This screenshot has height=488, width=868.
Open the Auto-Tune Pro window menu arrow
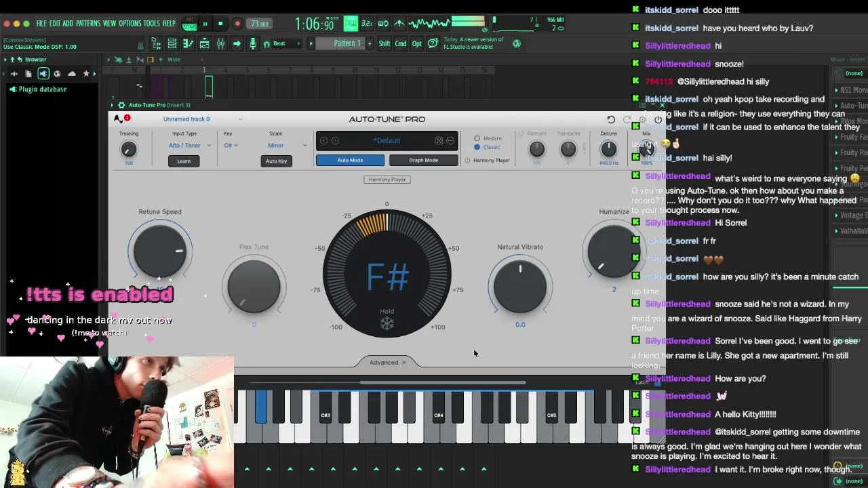113,105
